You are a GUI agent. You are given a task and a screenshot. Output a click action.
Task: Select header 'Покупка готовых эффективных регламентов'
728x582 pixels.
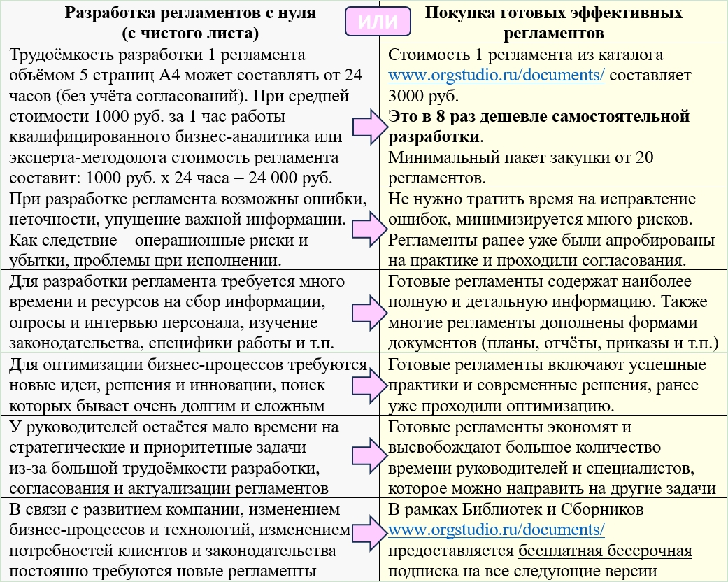click(553, 22)
